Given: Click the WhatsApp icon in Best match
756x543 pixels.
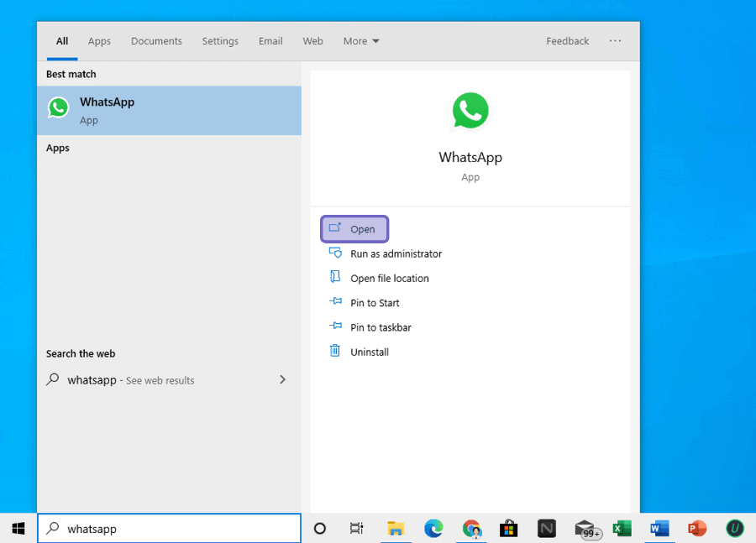Looking at the screenshot, I should pos(58,107).
